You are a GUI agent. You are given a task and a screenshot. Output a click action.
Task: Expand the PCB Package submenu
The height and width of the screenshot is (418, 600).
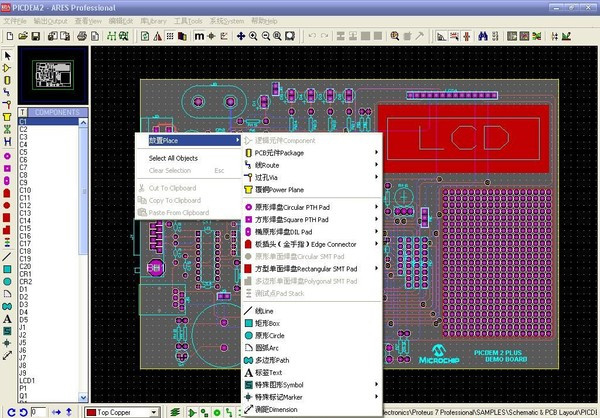pos(311,153)
